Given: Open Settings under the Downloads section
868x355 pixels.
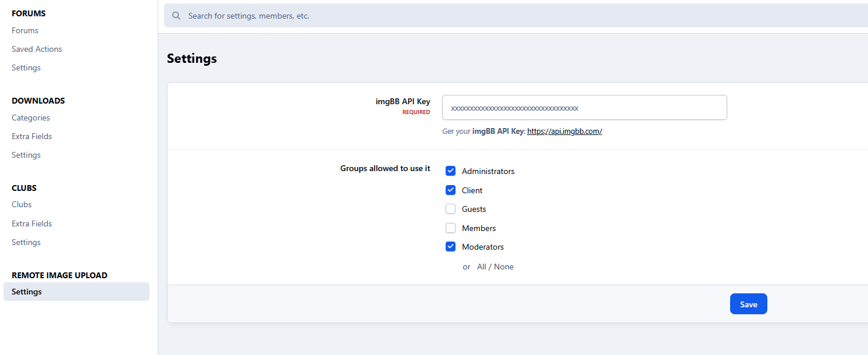Looking at the screenshot, I should click(26, 155).
